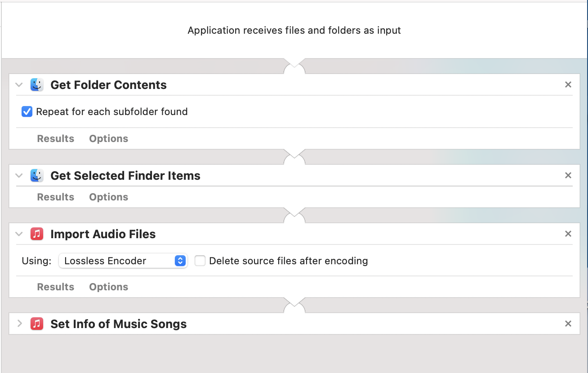
Task: Enable Delete source files after encoding
Action: tap(200, 261)
